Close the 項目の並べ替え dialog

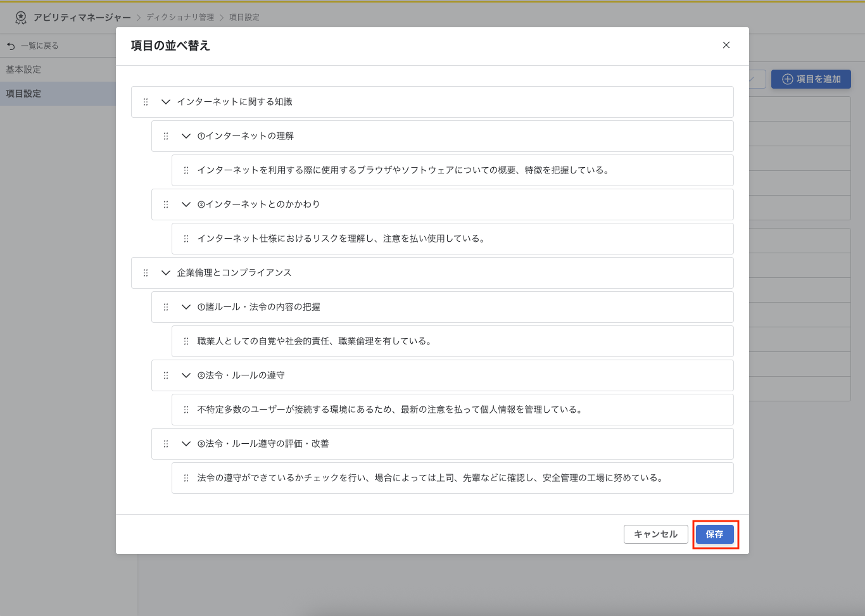click(x=726, y=45)
